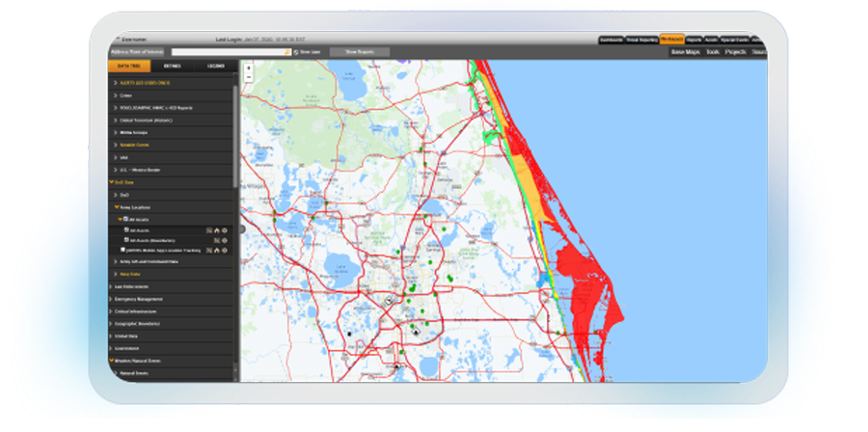Image resolution: width=868 pixels, height=432 pixels.
Task: Collapse the Army Locations node
Action: (116, 207)
